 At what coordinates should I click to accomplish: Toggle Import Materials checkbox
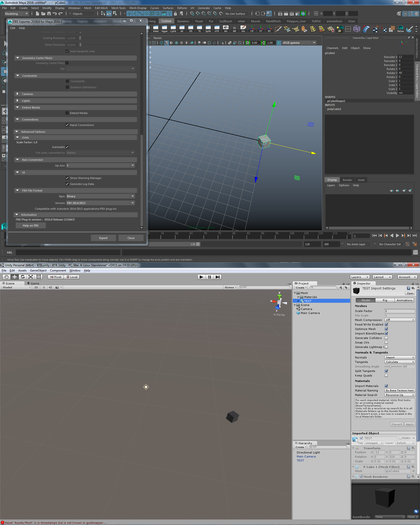(x=386, y=386)
